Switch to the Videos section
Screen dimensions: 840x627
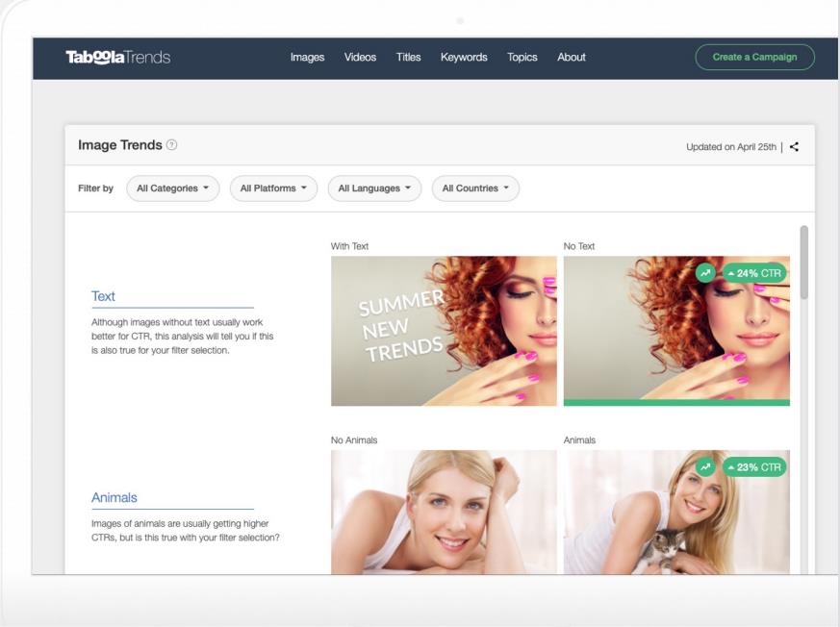tap(360, 58)
